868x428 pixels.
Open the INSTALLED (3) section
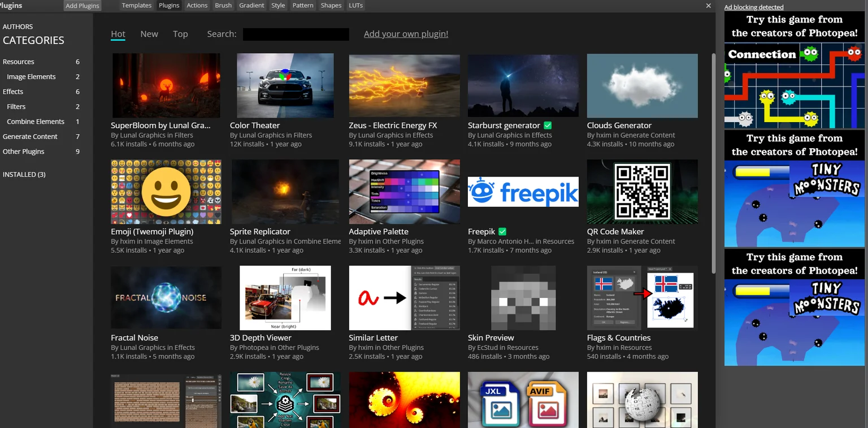[24, 174]
